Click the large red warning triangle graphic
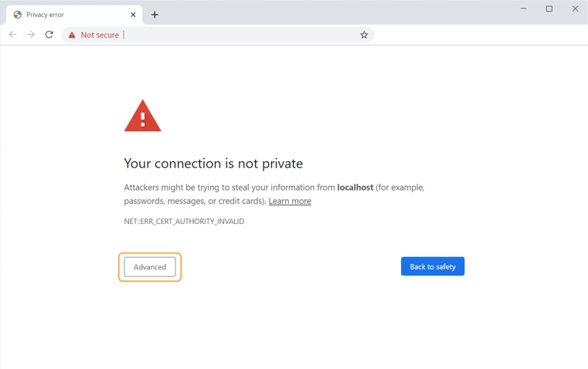 click(142, 115)
